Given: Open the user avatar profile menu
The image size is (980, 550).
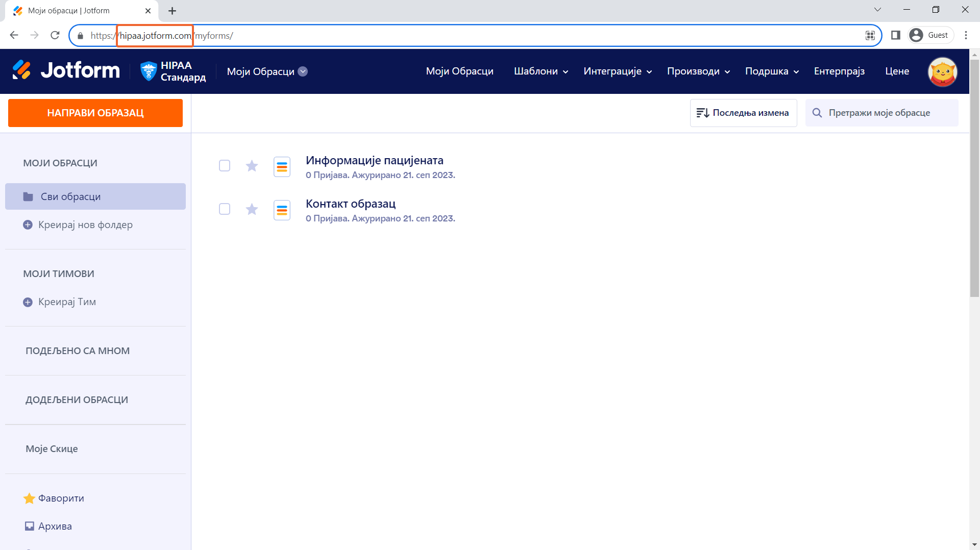Looking at the screenshot, I should [942, 71].
